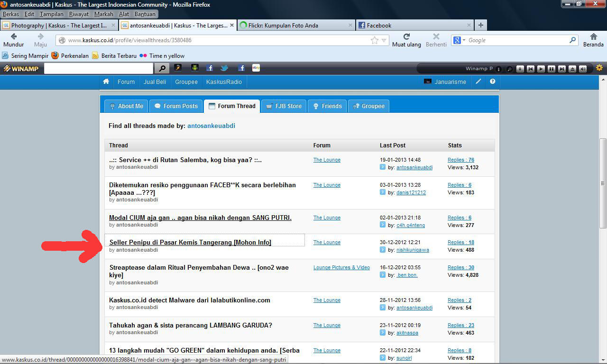The width and height of the screenshot is (607, 364).
Task: Open Kaskus help question mark icon
Action: tap(493, 82)
